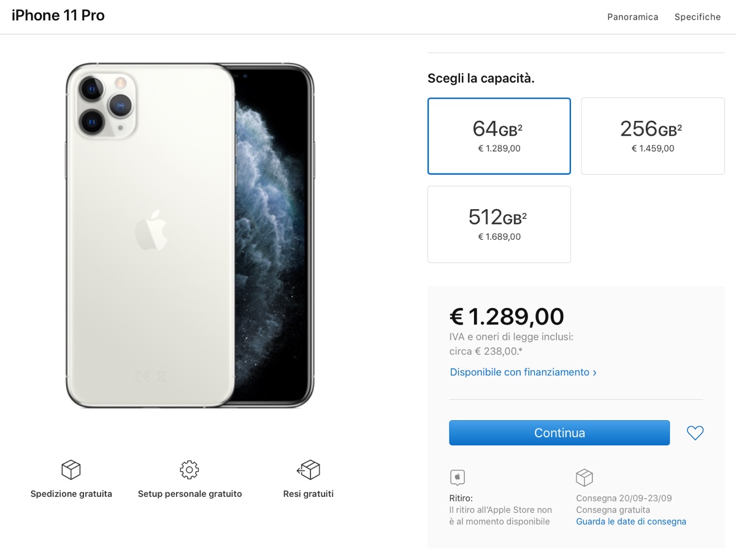The width and height of the screenshot is (736, 560).
Task: Select the 64GB capacity option
Action: click(499, 136)
